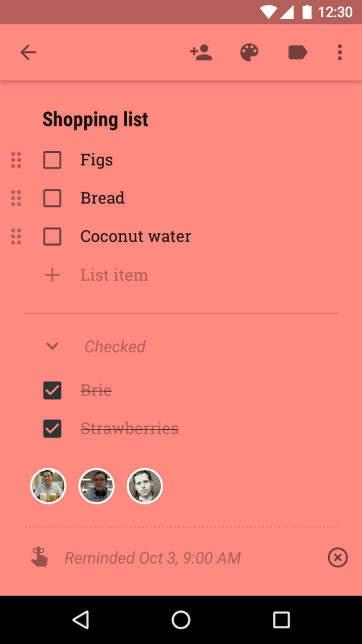The width and height of the screenshot is (362, 644).
Task: Collapse the Checked items section
Action: point(52,346)
